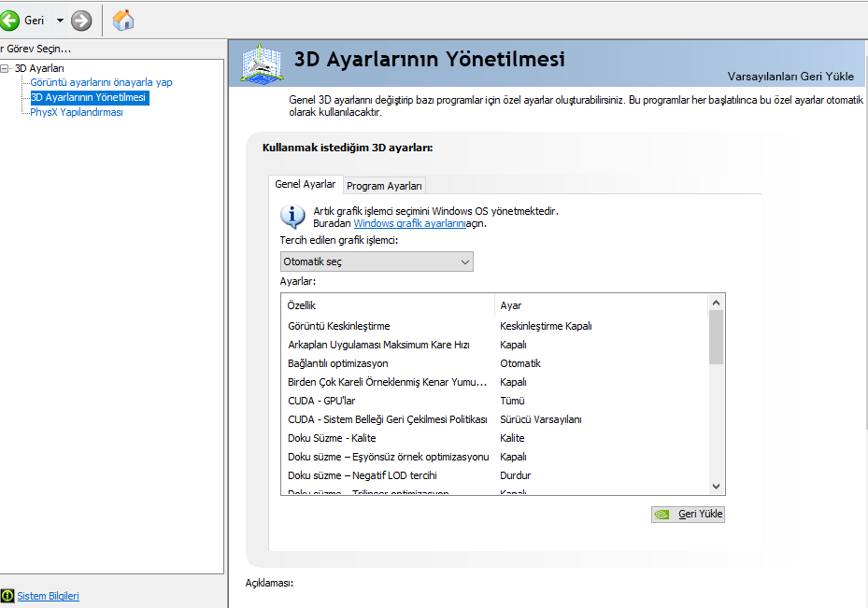Open the back history dropdown arrow
Screen dimensions: 868x608
pyautogui.click(x=60, y=21)
